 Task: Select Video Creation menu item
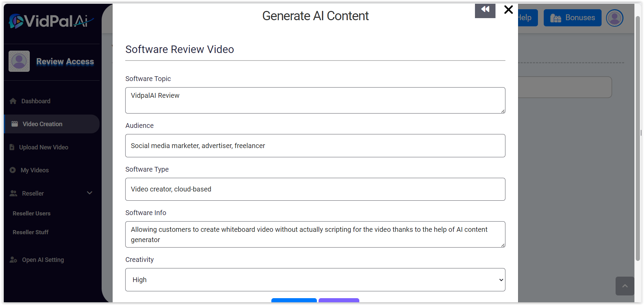[52, 124]
